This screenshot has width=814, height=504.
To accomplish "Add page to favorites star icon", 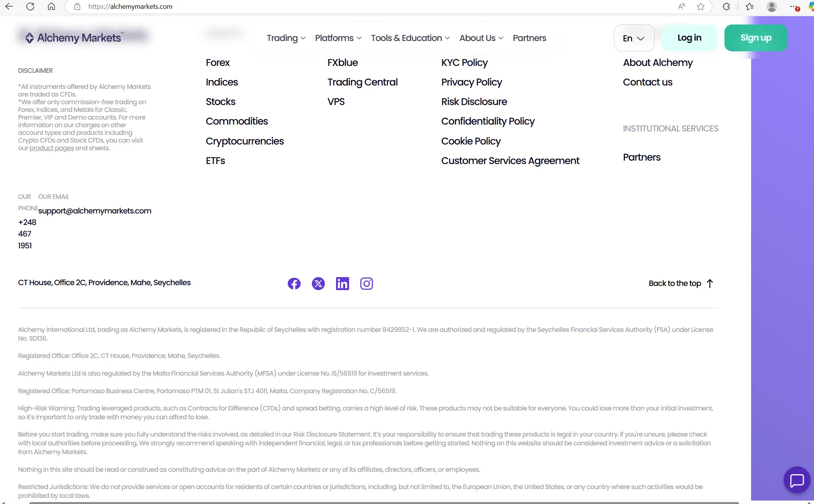I will [701, 7].
